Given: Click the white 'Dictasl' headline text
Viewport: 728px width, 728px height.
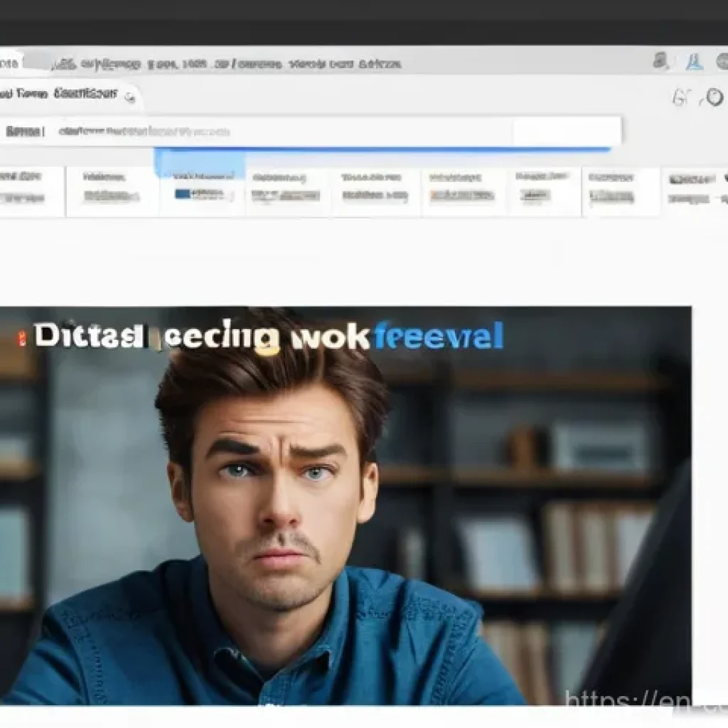Looking at the screenshot, I should point(88,337).
